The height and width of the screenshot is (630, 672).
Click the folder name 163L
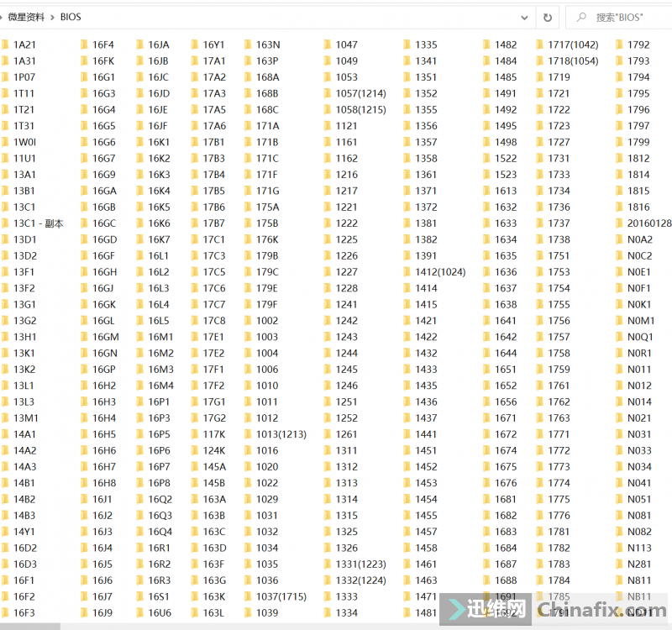[214, 613]
